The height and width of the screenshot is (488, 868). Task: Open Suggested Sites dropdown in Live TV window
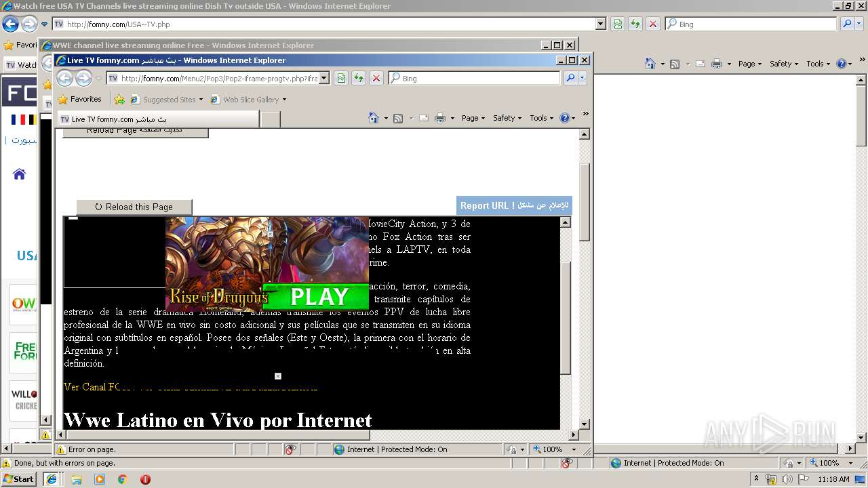[x=201, y=100]
